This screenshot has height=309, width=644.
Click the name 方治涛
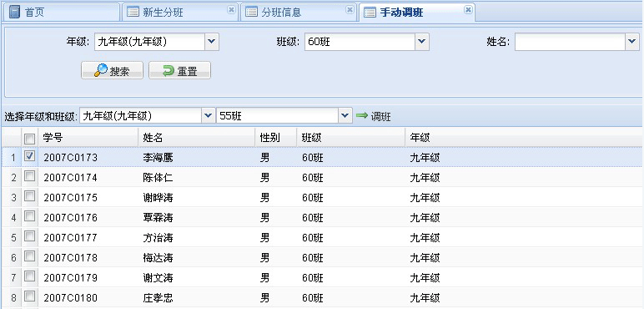tap(158, 238)
